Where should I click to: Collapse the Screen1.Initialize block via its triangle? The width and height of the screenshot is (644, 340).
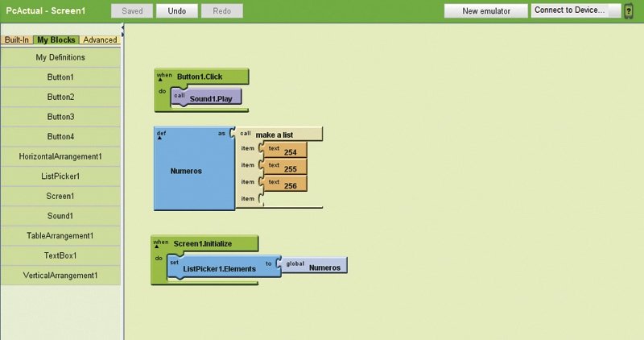[x=156, y=247]
